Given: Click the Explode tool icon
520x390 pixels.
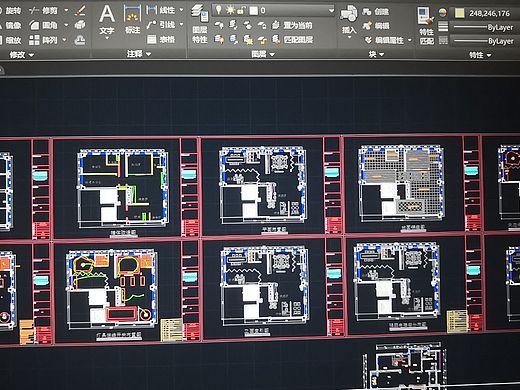Looking at the screenshot, I should [80, 25].
